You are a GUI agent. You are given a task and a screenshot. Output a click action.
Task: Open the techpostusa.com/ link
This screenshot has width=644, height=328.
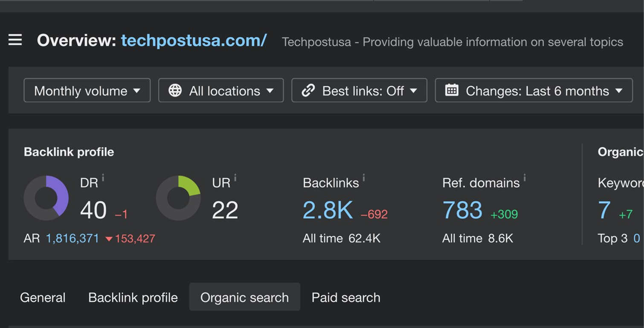coord(194,40)
